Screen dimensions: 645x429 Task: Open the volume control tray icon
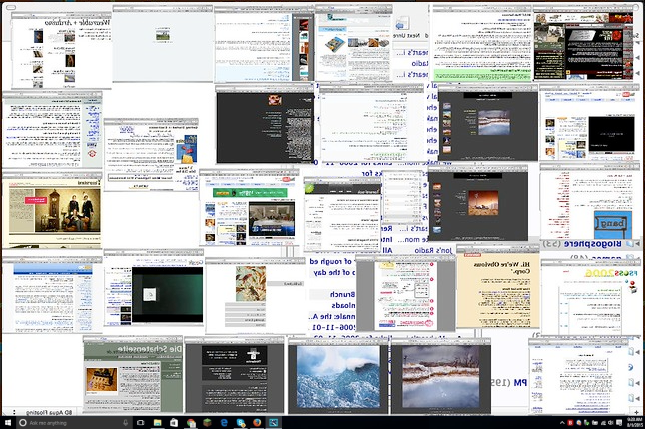(610, 422)
